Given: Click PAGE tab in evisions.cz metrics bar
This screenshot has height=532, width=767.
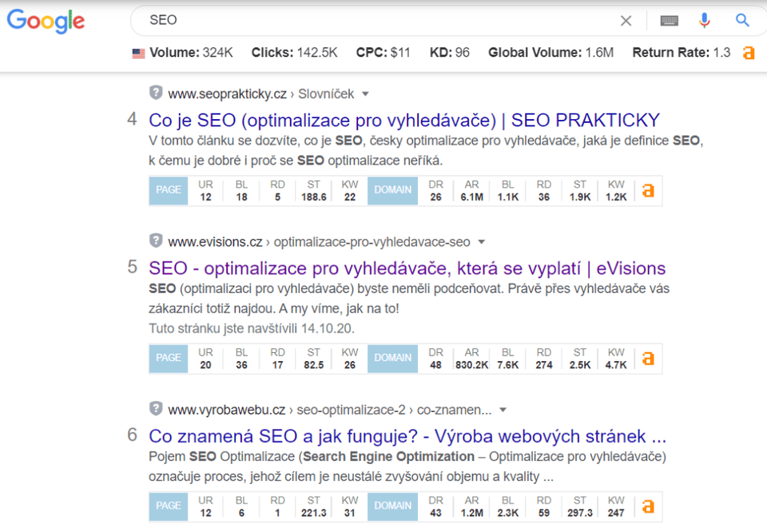Looking at the screenshot, I should [169, 358].
